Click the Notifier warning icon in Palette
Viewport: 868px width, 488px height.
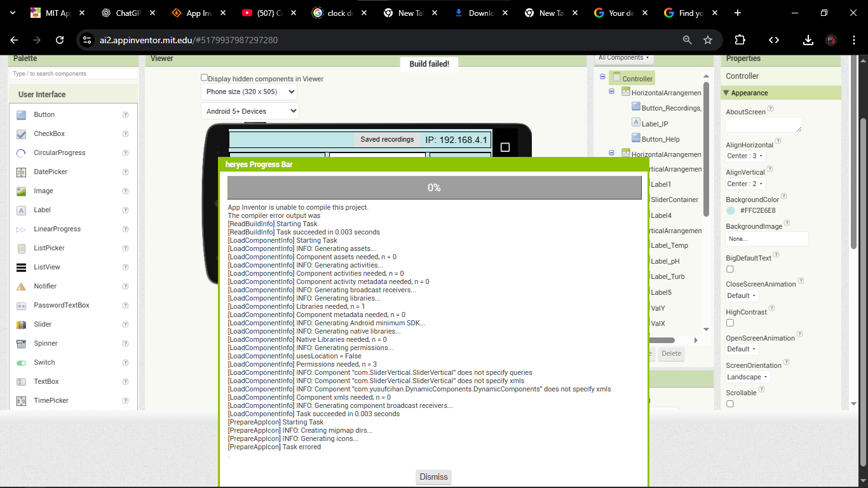point(22,287)
